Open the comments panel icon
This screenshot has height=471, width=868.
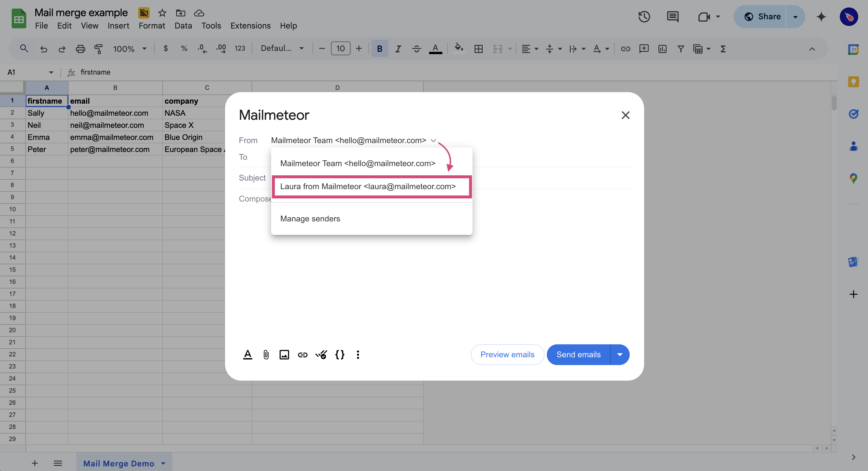point(673,16)
